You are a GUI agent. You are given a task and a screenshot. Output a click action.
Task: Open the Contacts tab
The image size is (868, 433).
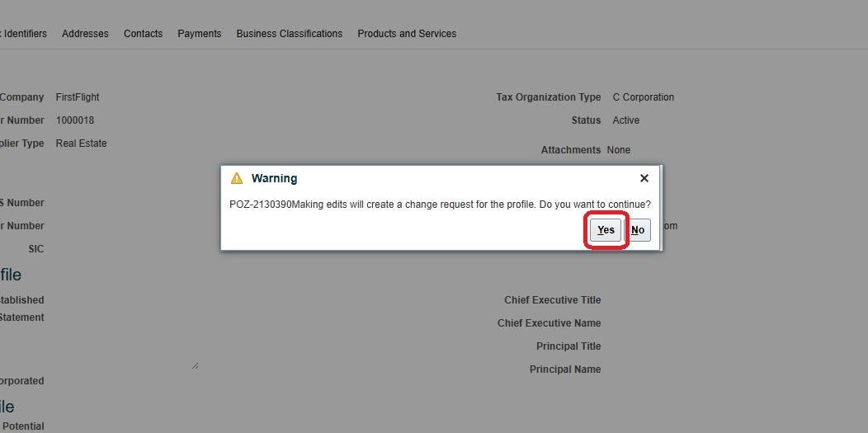(144, 34)
